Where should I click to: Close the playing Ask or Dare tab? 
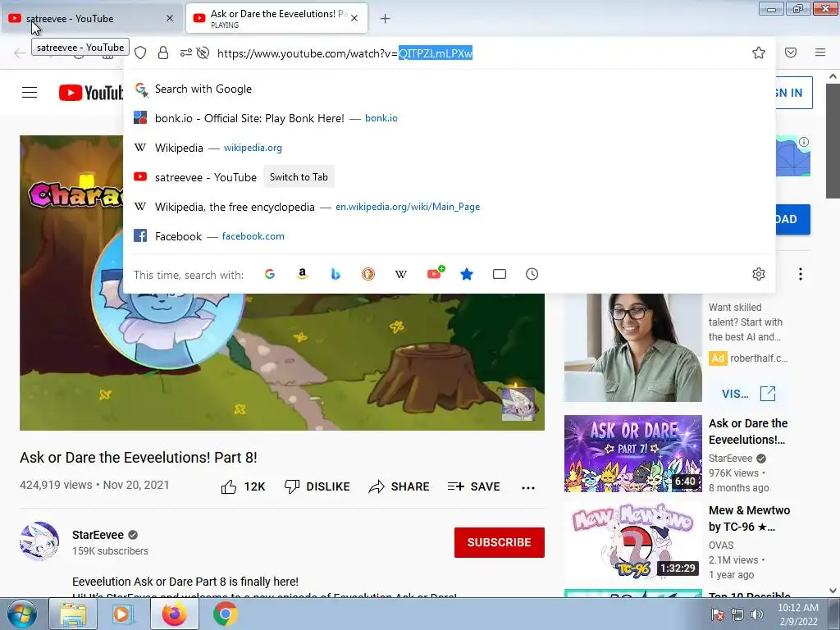tap(354, 18)
